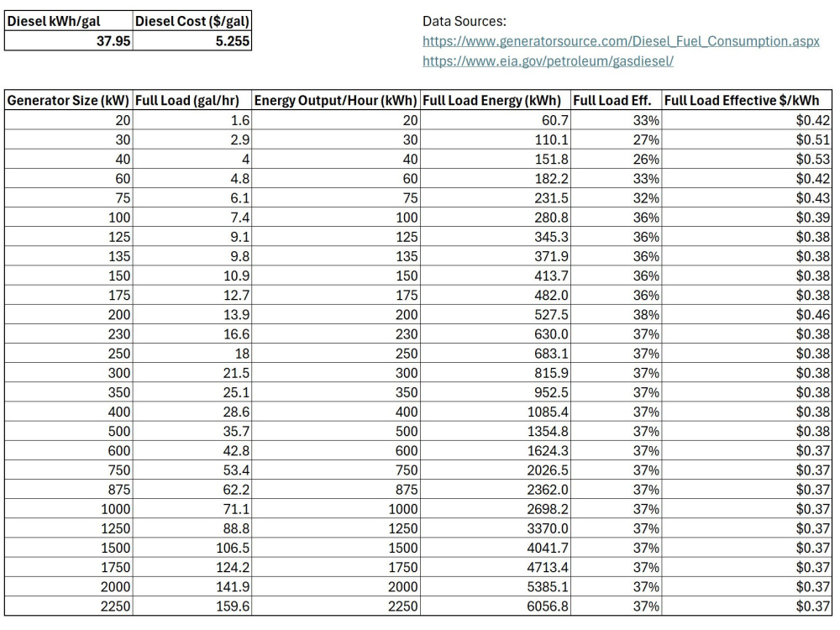Click the 60.7 full load energy cell
The height and width of the screenshot is (630, 840).
[496, 120]
